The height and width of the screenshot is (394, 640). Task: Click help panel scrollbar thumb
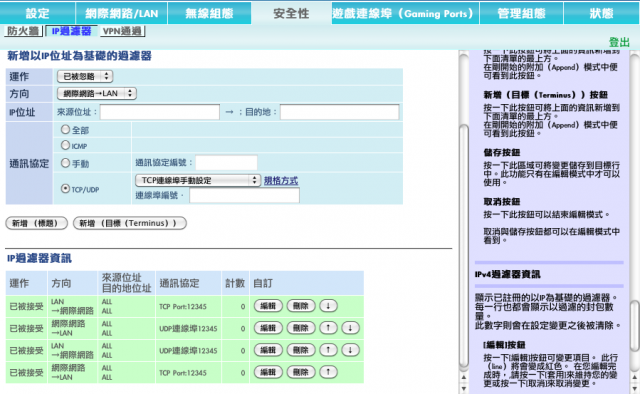point(634,326)
